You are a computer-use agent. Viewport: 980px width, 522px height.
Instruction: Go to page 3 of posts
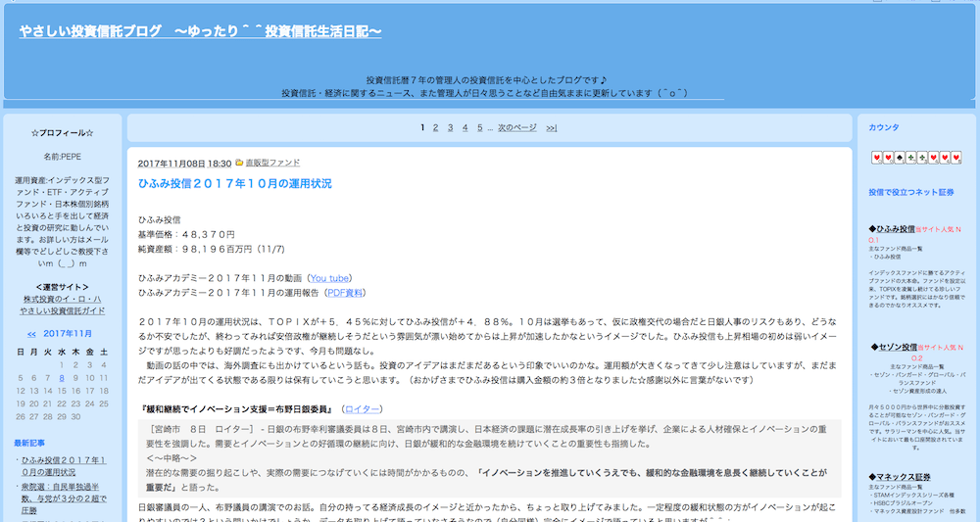pos(451,128)
